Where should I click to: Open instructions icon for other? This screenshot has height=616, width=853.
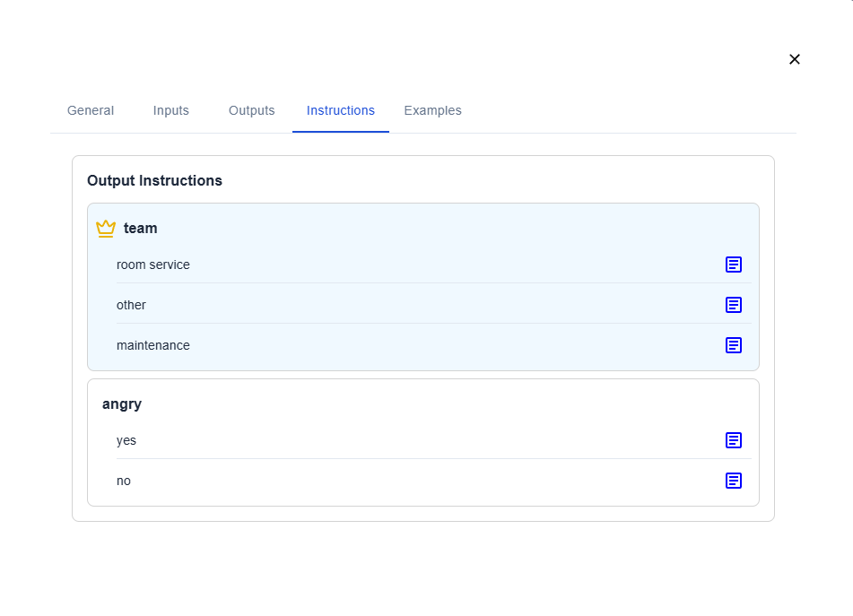(x=734, y=305)
